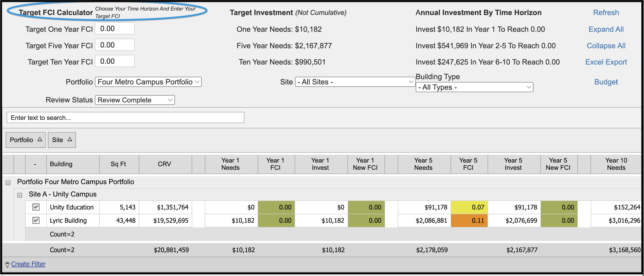Click the Site sort ascending triangle
The width and height of the screenshot is (644, 276).
pyautogui.click(x=70, y=139)
